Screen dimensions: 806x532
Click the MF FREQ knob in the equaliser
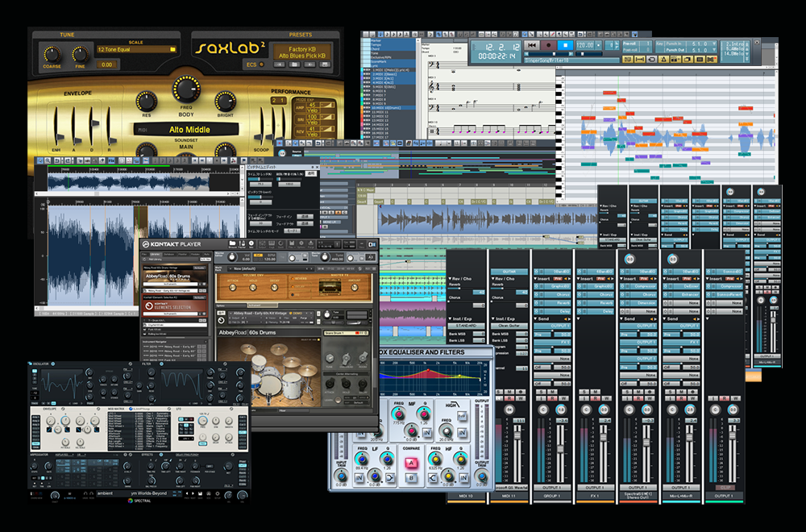click(x=398, y=414)
